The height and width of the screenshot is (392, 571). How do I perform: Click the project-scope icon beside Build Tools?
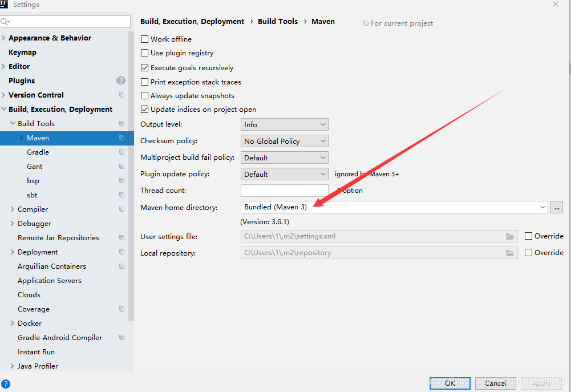point(122,124)
